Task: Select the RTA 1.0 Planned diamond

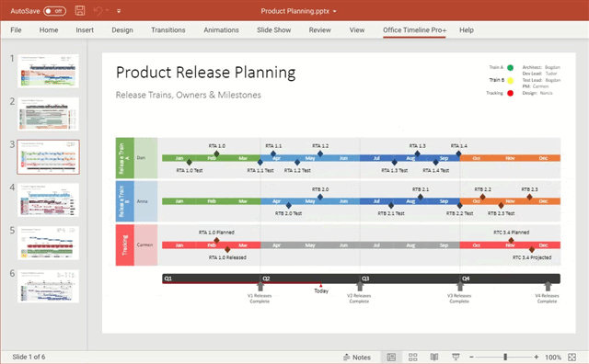Action: click(x=217, y=240)
